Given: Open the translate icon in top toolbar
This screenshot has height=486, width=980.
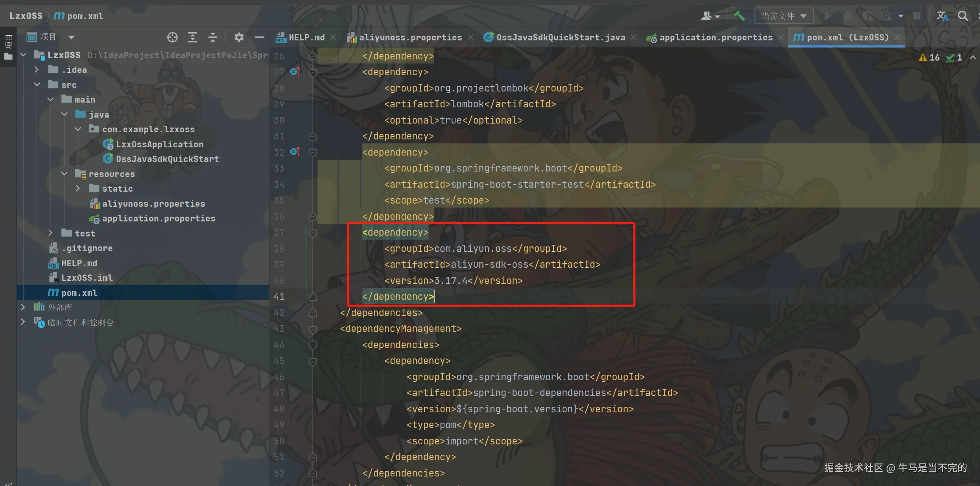Looking at the screenshot, I should (942, 16).
